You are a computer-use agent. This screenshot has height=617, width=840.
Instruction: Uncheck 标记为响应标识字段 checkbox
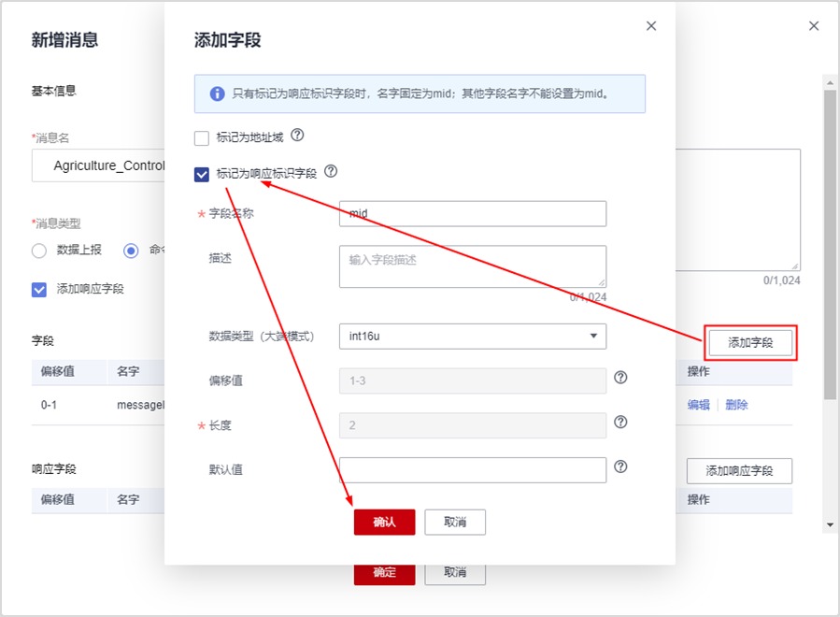[x=202, y=174]
